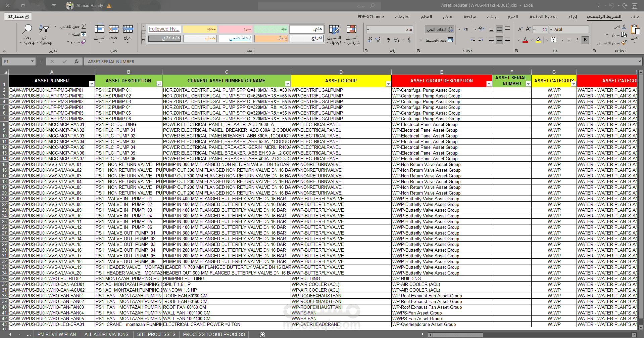This screenshot has height=338, width=644.
Task: Click the Delete cells icon
Action: pyautogui.click(x=113, y=29)
